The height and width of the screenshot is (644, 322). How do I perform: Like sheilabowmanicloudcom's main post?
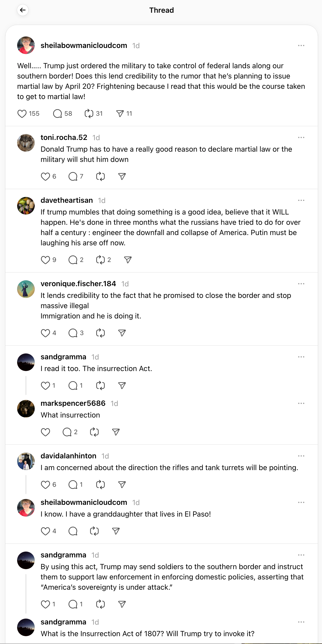[x=22, y=114]
